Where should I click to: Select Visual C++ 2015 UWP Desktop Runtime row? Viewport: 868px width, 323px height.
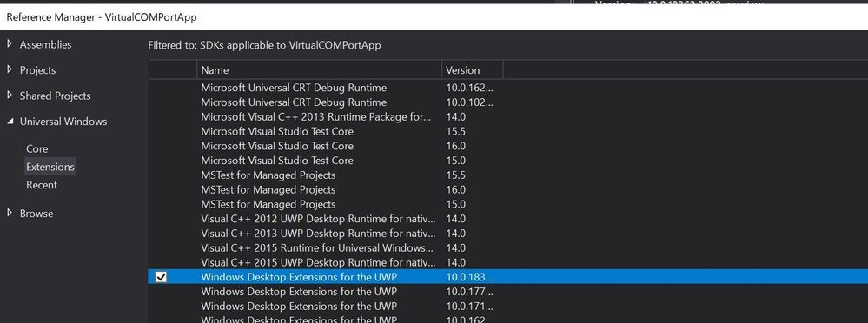coord(507,262)
